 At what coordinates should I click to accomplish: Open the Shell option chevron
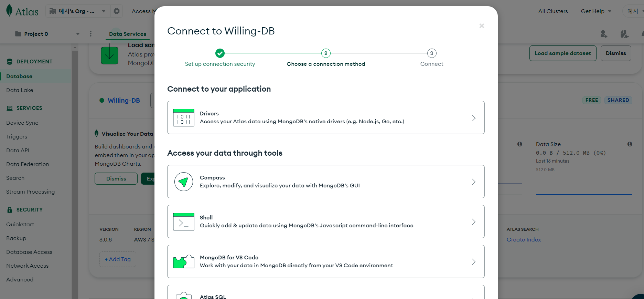point(474,222)
